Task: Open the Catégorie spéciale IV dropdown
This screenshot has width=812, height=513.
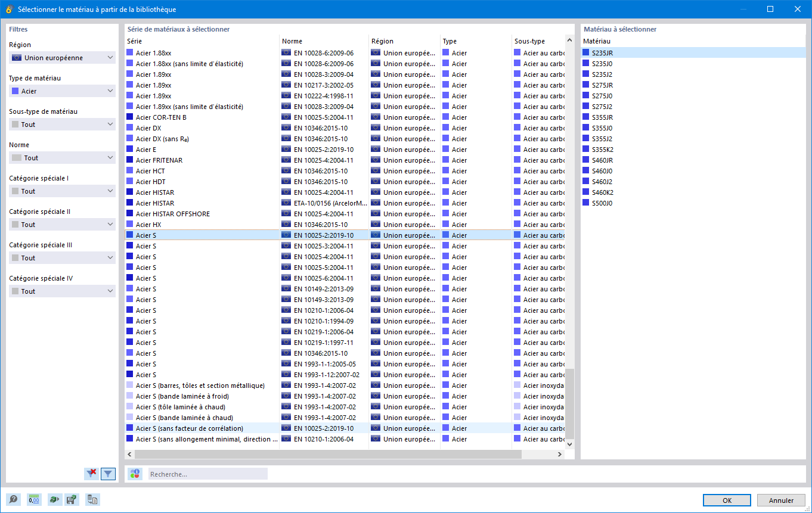Action: pos(62,291)
